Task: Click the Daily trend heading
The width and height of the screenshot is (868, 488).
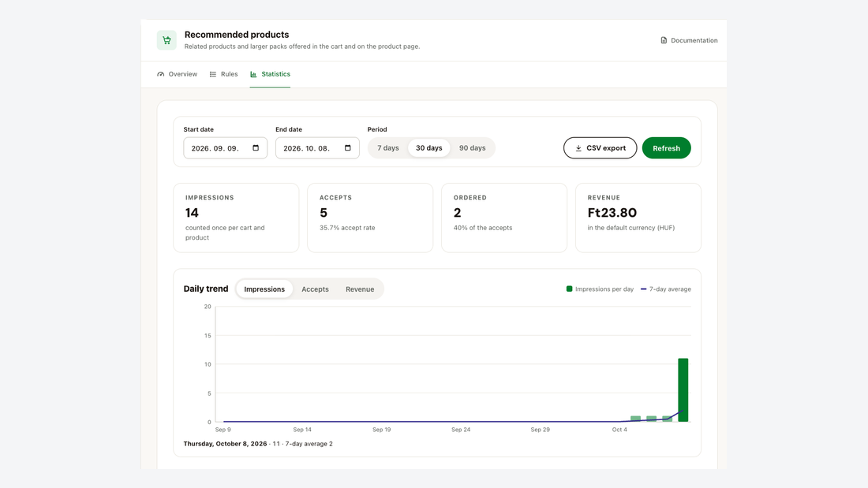Action: pos(206,289)
